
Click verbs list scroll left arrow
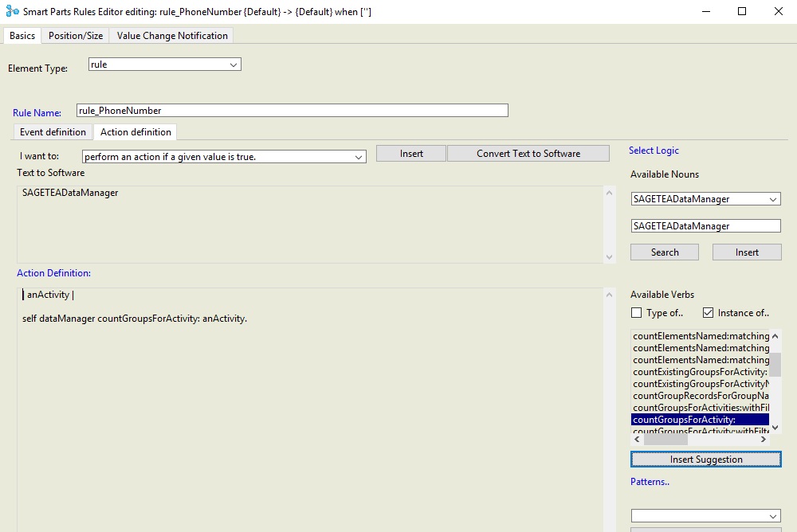click(637, 440)
